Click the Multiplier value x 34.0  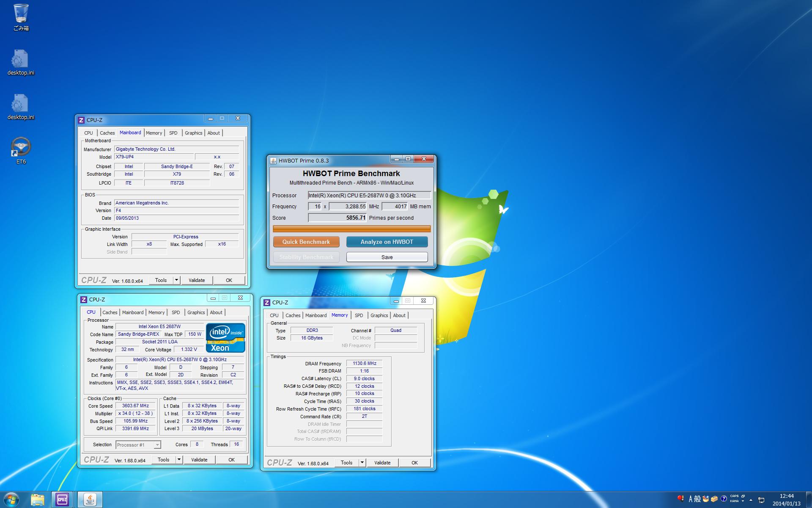tap(135, 414)
